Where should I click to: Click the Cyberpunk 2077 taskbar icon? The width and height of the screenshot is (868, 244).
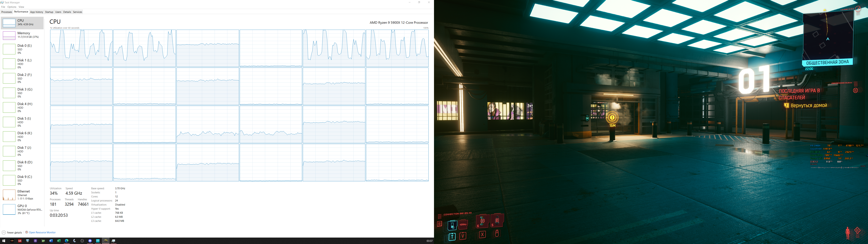pyautogui.click(x=106, y=241)
